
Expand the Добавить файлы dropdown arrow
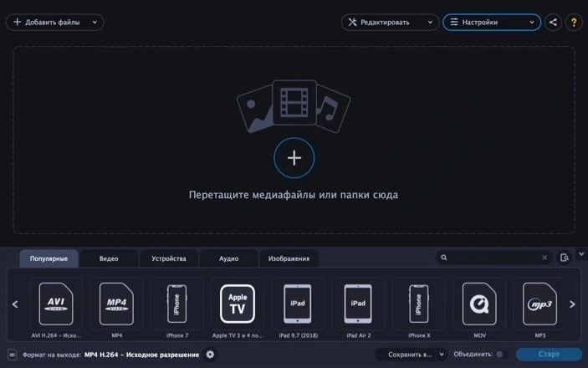[95, 22]
